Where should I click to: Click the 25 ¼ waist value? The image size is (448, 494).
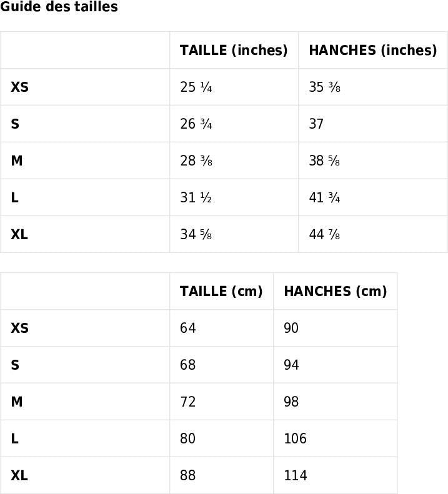click(x=196, y=87)
